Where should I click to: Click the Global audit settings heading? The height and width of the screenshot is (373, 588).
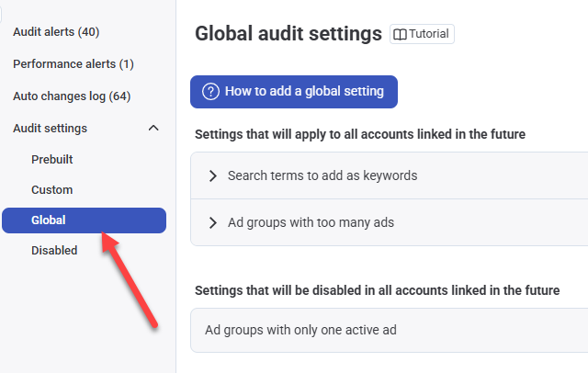(x=288, y=34)
